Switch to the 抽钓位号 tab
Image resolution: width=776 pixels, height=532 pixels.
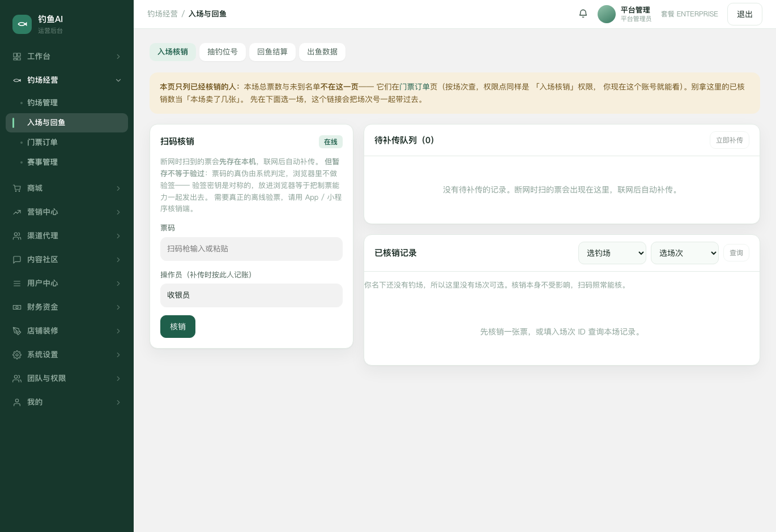point(223,52)
